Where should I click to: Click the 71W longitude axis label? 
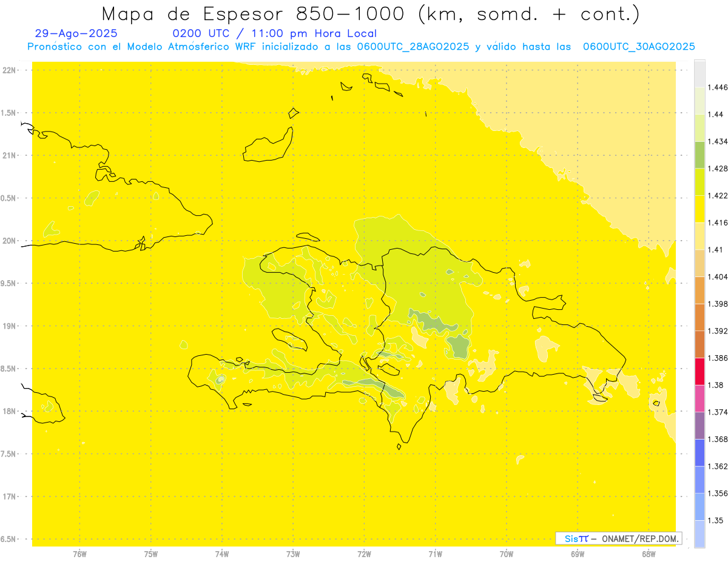pos(435,554)
